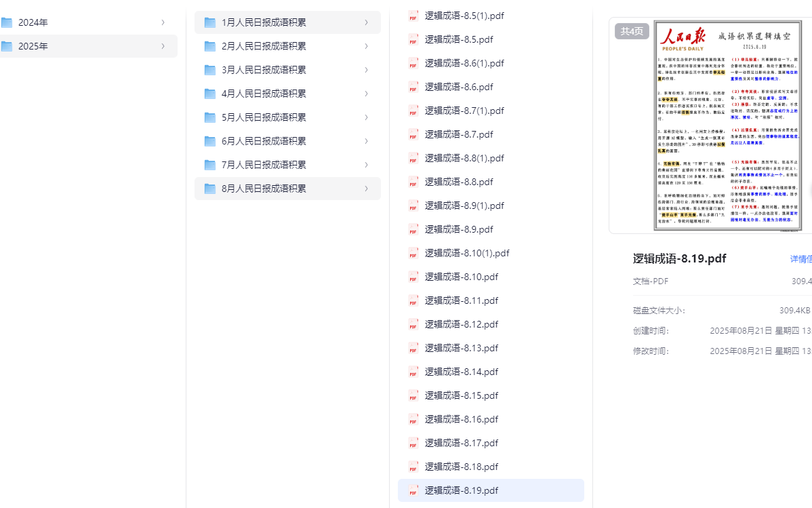Screen dimensions: 812x508
Task: Select file name 逻辑成语-8.19.pdf in list
Action: click(462, 490)
